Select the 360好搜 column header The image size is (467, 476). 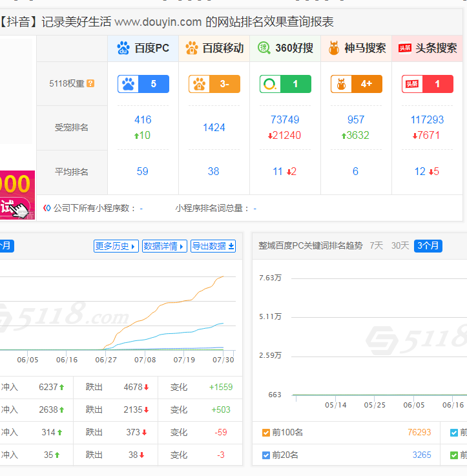pos(285,48)
